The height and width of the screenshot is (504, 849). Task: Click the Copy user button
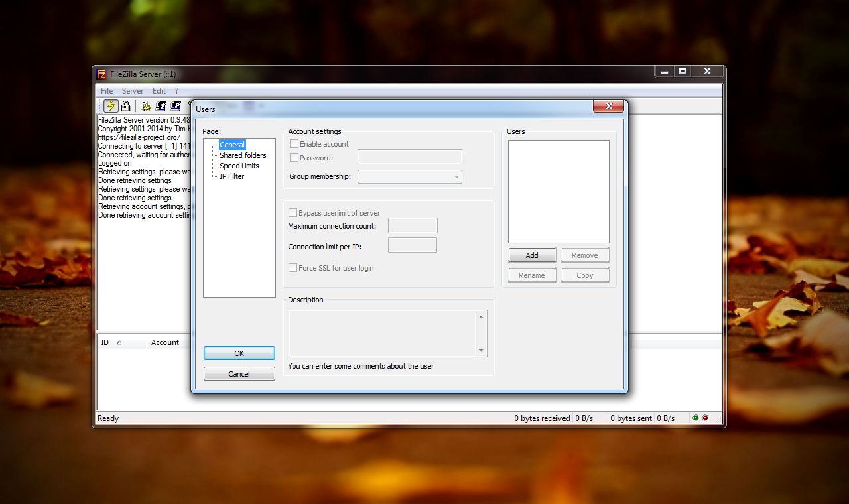tap(585, 275)
